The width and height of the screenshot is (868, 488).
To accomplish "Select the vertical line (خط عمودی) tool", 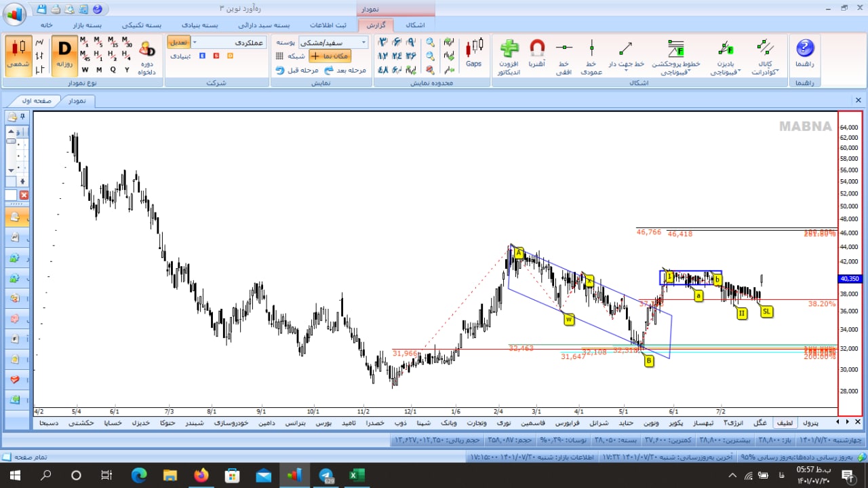I will tap(591, 57).
